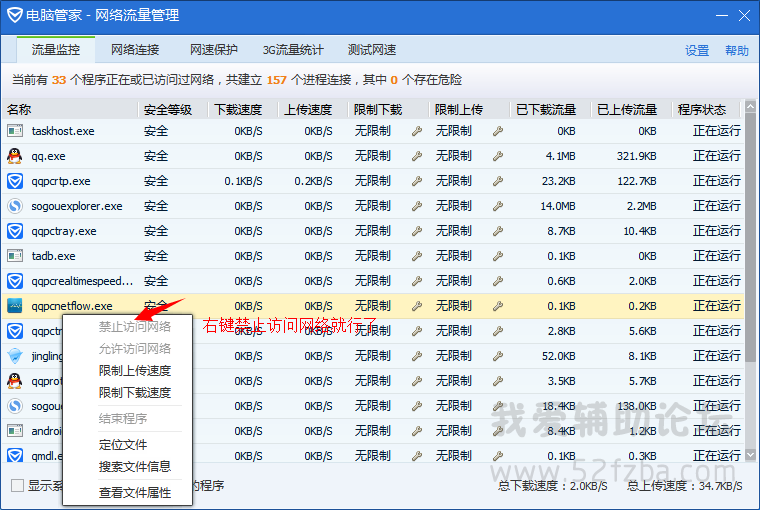Open the 帮助 link
This screenshot has width=760, height=510.
click(737, 50)
